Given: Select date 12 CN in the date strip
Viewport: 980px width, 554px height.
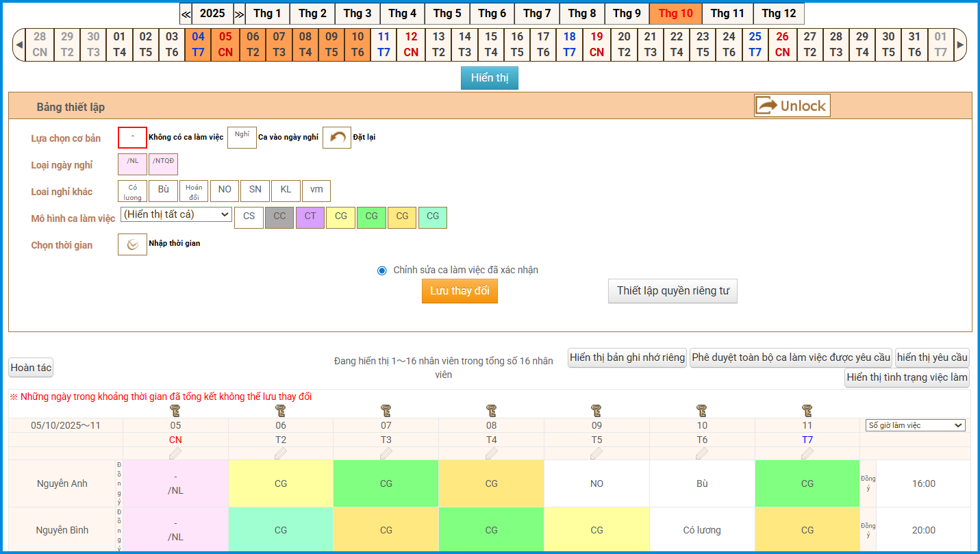Looking at the screenshot, I should coord(411,45).
